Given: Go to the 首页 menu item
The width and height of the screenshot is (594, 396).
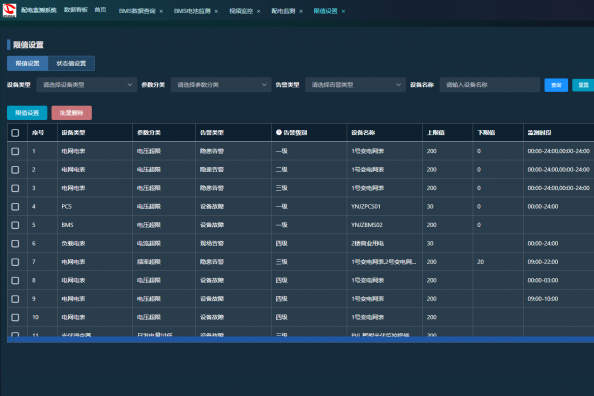Looking at the screenshot, I should pos(100,10).
